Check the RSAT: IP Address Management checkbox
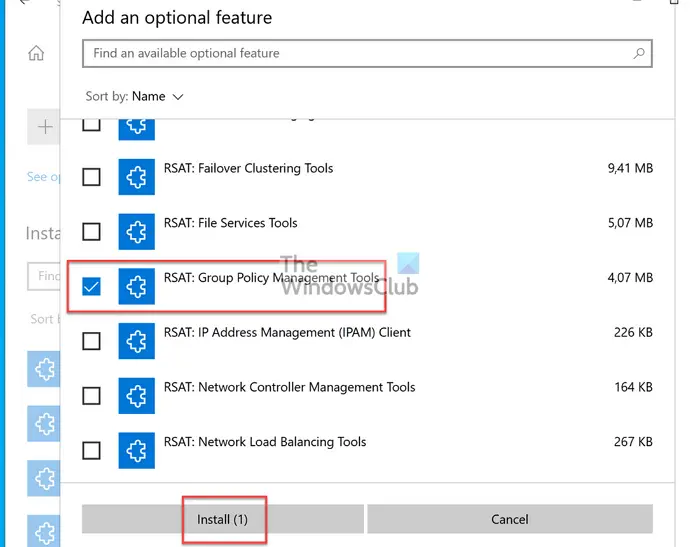700x547 pixels. pos(92,341)
